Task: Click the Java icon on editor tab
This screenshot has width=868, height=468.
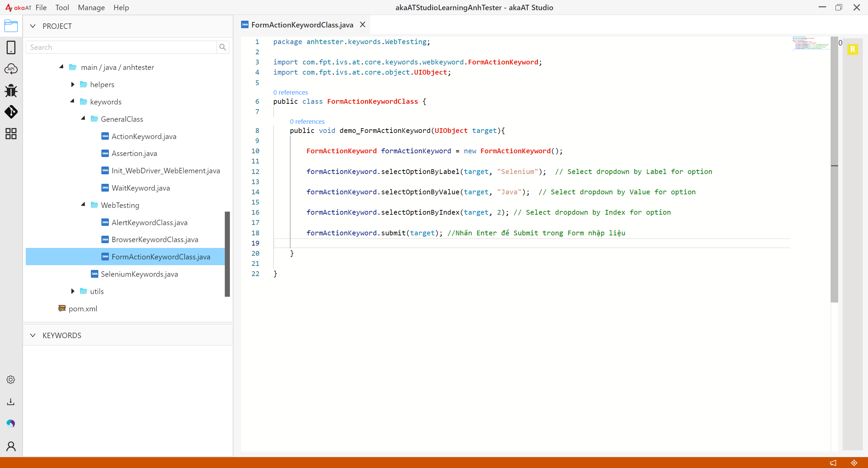Action: point(245,24)
